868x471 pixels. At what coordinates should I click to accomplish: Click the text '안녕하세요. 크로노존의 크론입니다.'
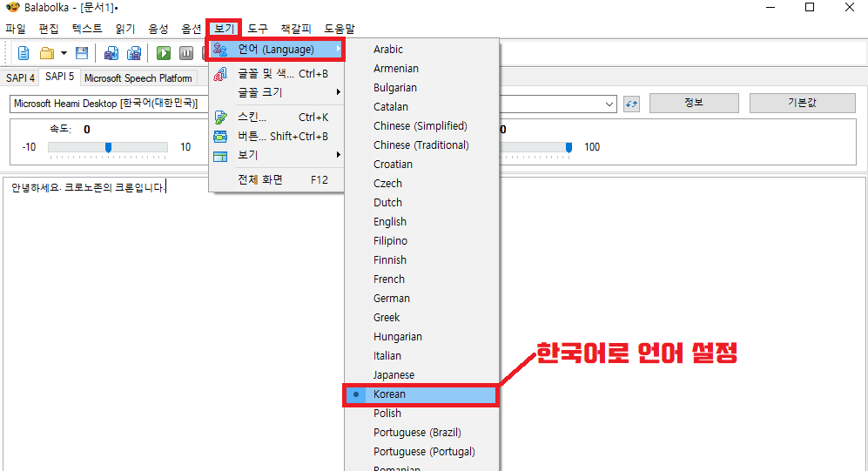[x=88, y=188]
